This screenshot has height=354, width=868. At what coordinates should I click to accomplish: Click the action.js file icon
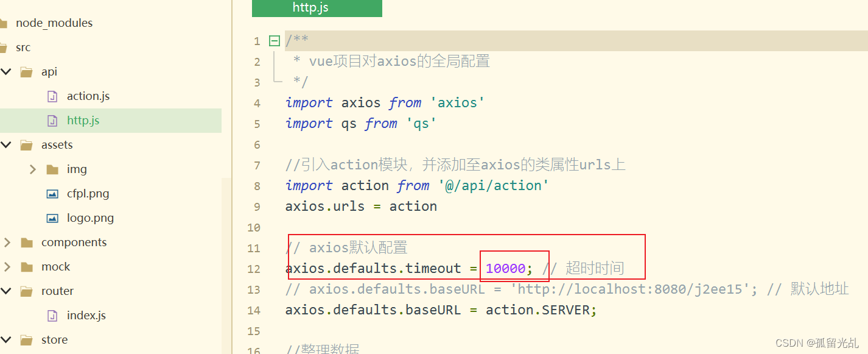[53, 96]
